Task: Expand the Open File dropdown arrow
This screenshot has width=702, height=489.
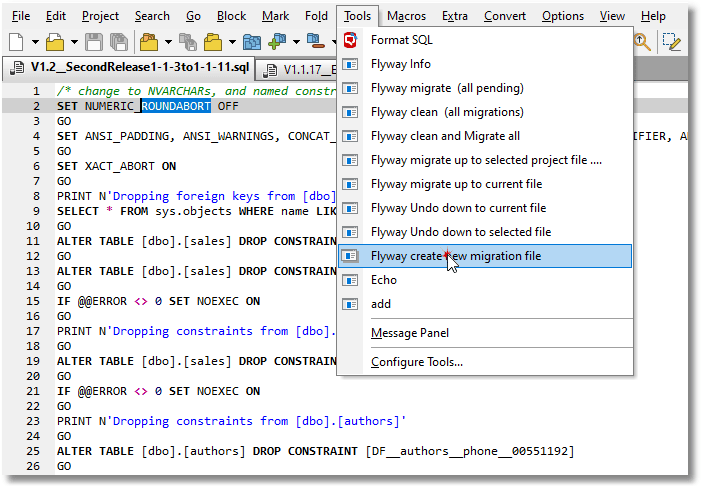Action: coord(74,43)
